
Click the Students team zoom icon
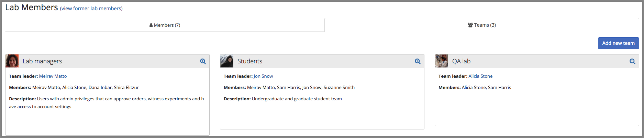click(x=418, y=61)
